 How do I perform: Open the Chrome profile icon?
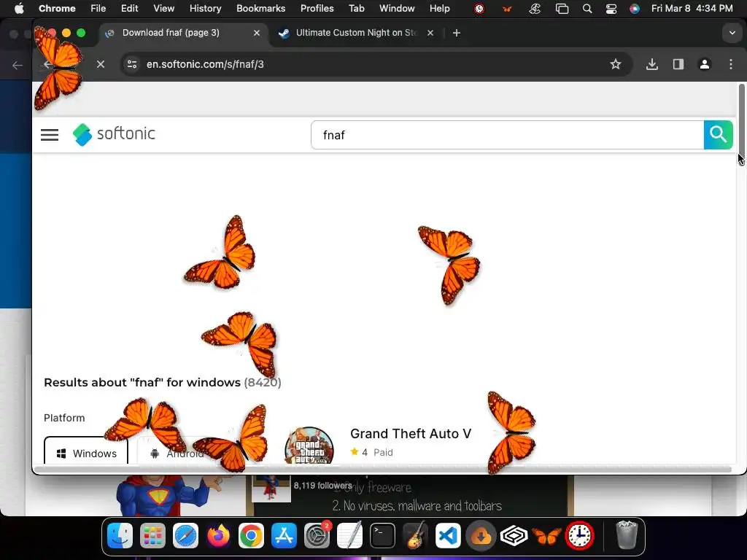pos(705,64)
